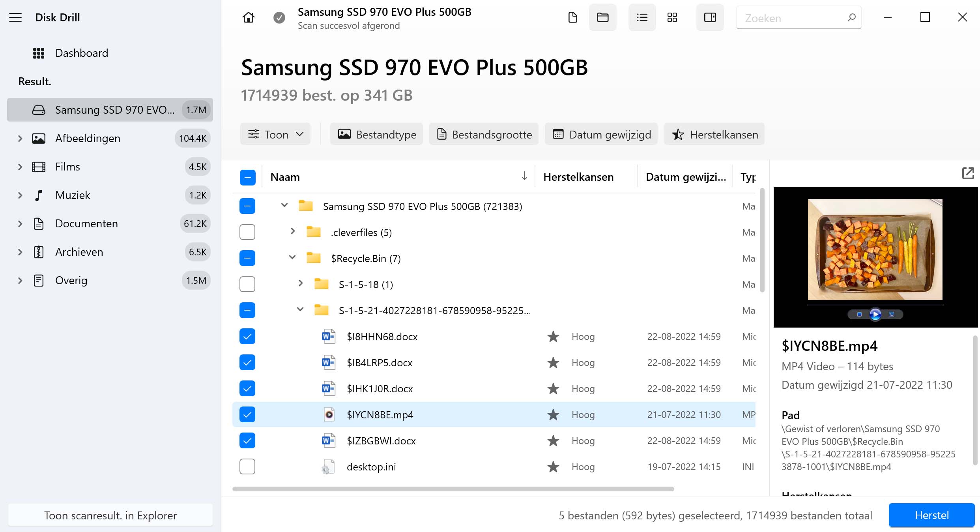
Task: Filter by Datum gewijzigd
Action: point(601,134)
